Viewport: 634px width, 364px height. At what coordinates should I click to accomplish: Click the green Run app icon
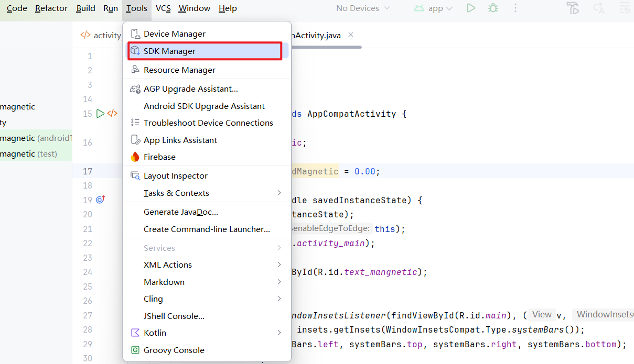471,8
